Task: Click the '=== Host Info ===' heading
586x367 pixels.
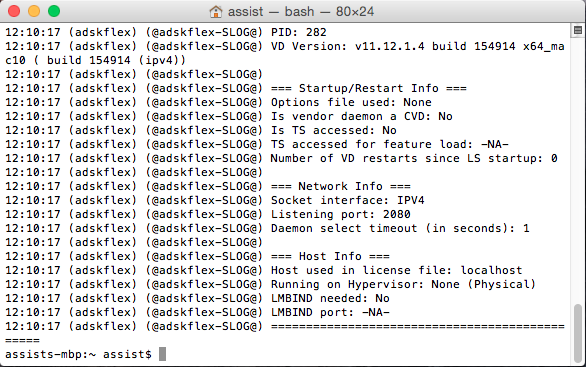Action: pos(330,256)
